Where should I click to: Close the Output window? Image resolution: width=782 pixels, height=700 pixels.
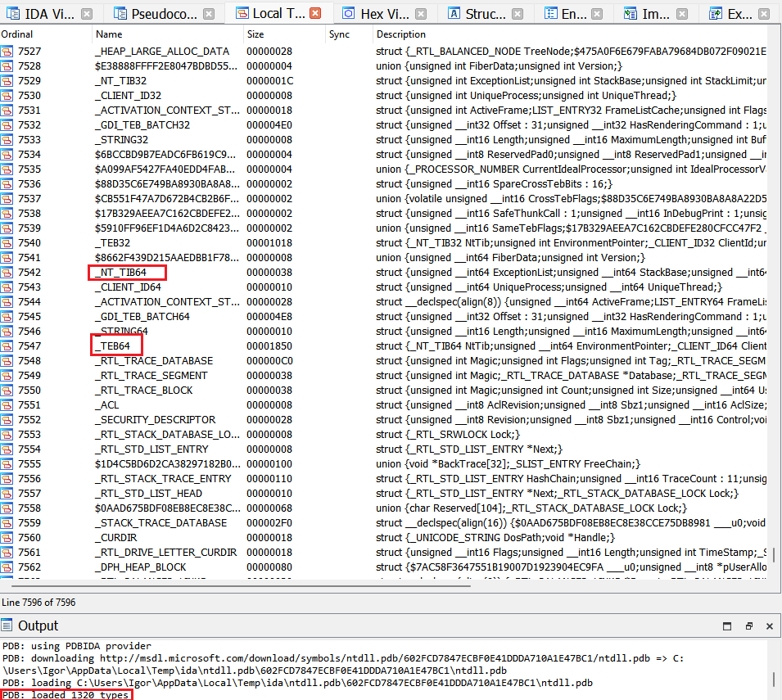click(768, 625)
